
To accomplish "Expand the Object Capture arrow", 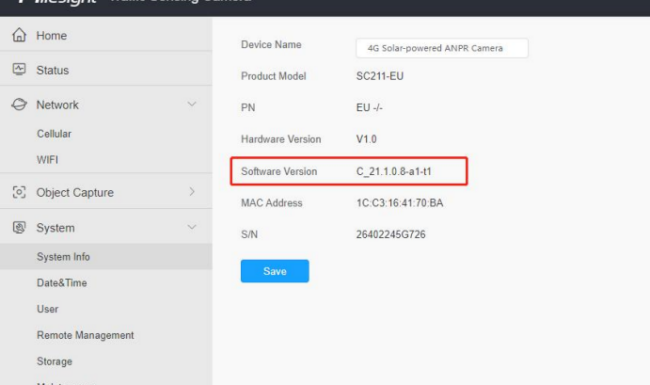I will (x=192, y=191).
